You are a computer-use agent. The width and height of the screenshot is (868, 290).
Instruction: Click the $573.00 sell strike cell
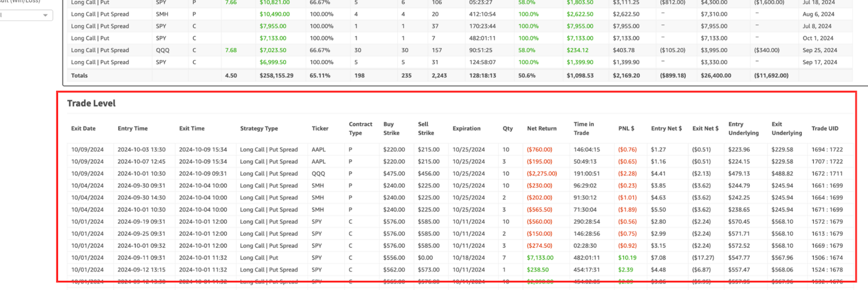[429, 269]
